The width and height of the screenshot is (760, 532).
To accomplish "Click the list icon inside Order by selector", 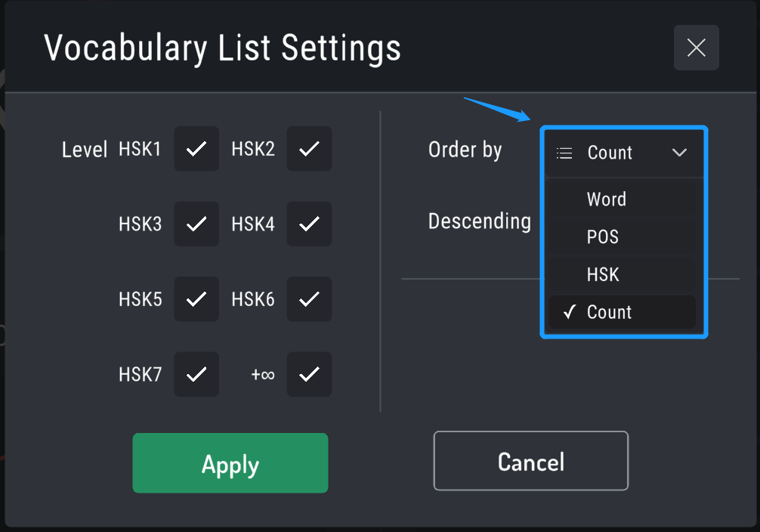I will (x=564, y=153).
